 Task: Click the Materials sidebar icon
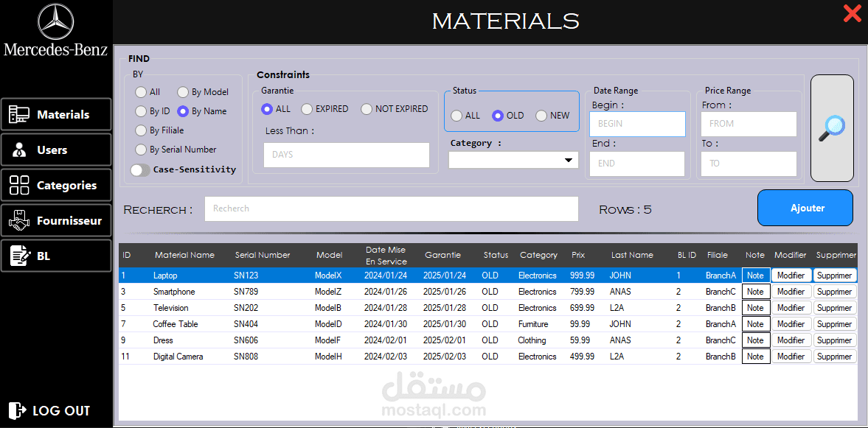point(19,114)
